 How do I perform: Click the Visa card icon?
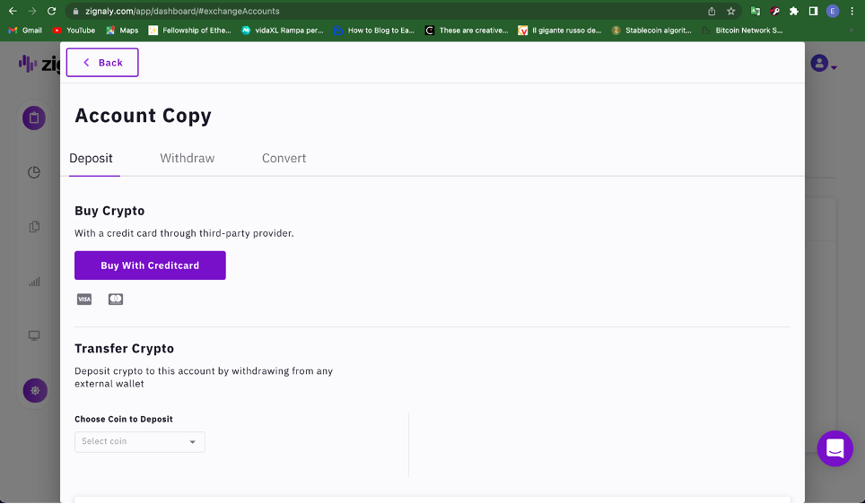click(x=84, y=299)
